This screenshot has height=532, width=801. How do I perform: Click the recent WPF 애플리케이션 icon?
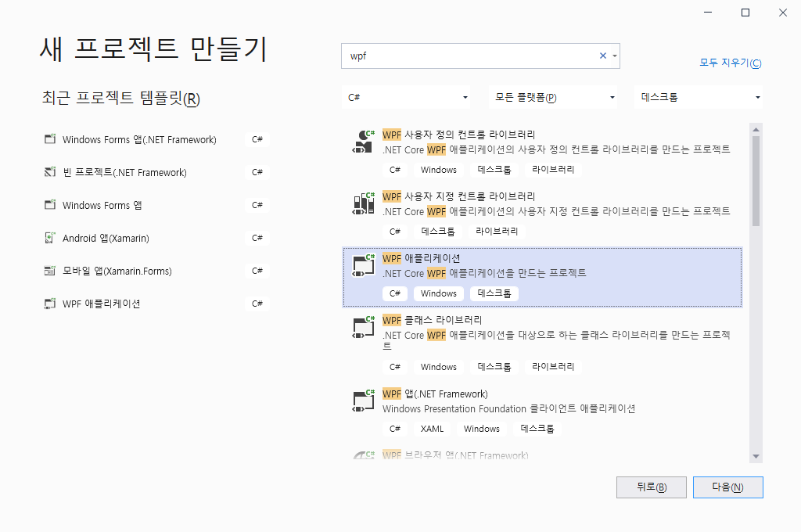coord(49,304)
